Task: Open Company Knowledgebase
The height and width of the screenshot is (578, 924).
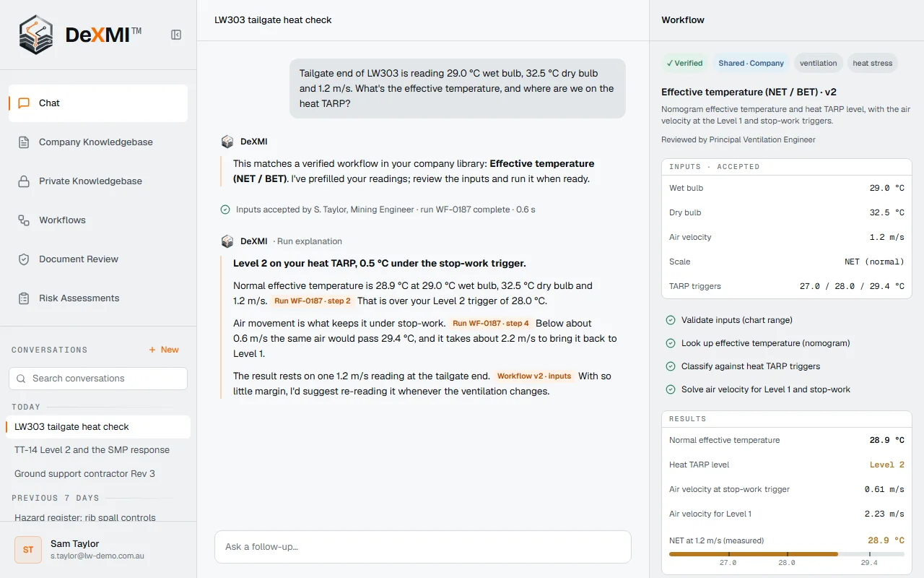Action: pyautogui.click(x=98, y=142)
